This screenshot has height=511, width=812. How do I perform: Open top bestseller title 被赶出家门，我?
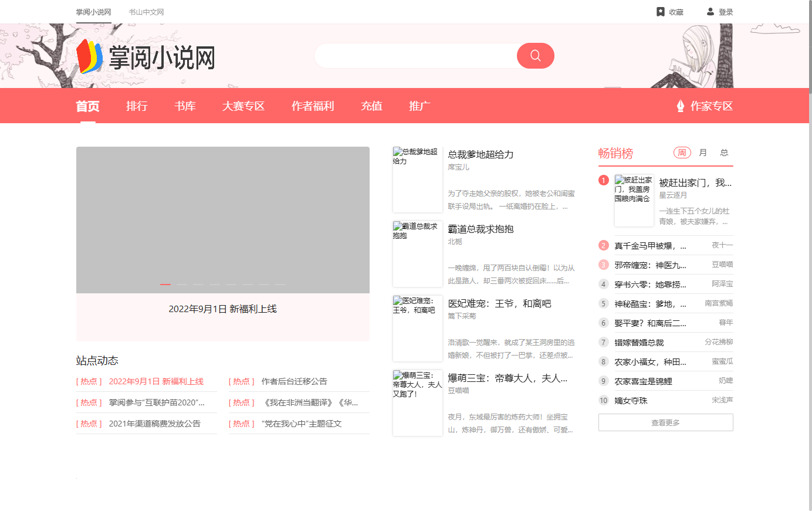[x=695, y=182]
